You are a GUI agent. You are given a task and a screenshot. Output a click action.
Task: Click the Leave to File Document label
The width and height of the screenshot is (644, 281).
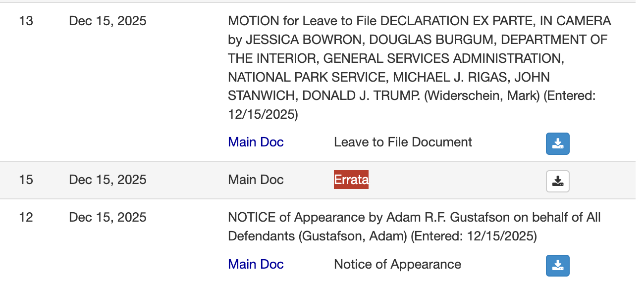click(403, 142)
